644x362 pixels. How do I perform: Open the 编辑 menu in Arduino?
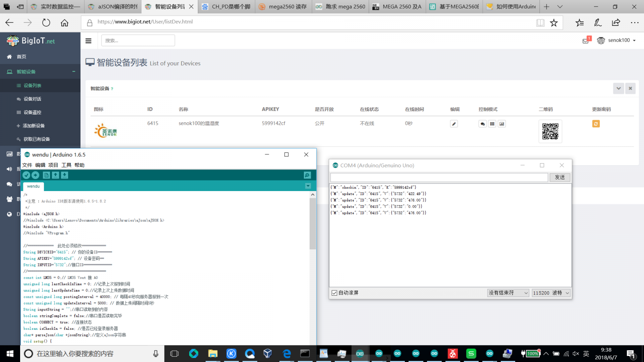pyautogui.click(x=40, y=165)
